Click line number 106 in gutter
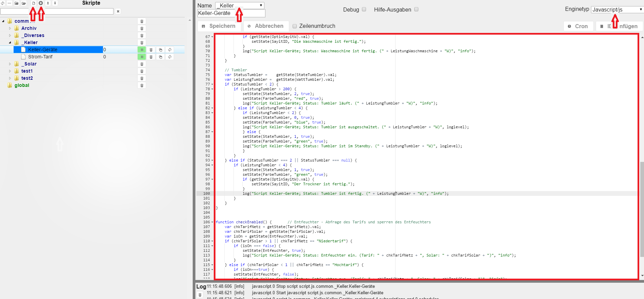Image resolution: width=644 pixels, height=299 pixels. pos(206,222)
